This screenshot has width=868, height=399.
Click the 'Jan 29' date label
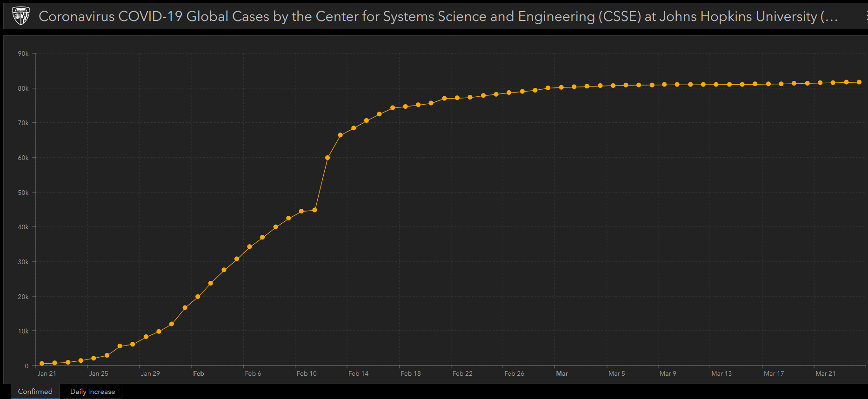coord(150,373)
